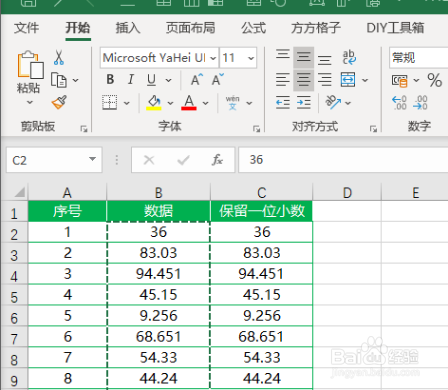
Task: Switch to the 页面布局 tab
Action: coord(190,28)
